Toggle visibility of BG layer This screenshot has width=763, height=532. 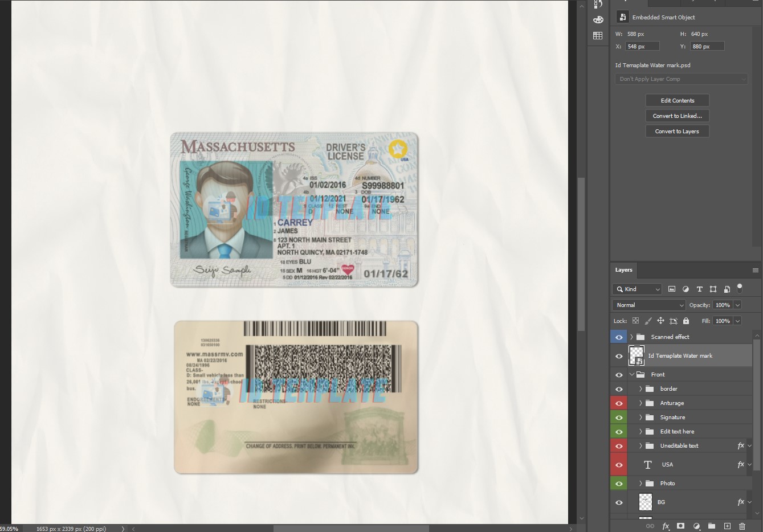tap(619, 502)
